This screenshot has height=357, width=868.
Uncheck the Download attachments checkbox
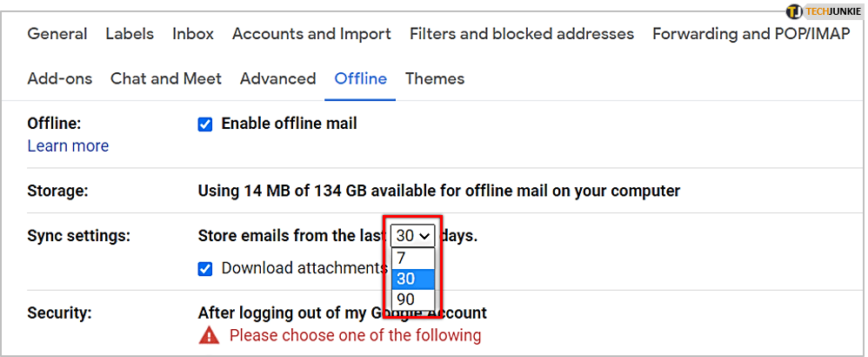(x=205, y=268)
